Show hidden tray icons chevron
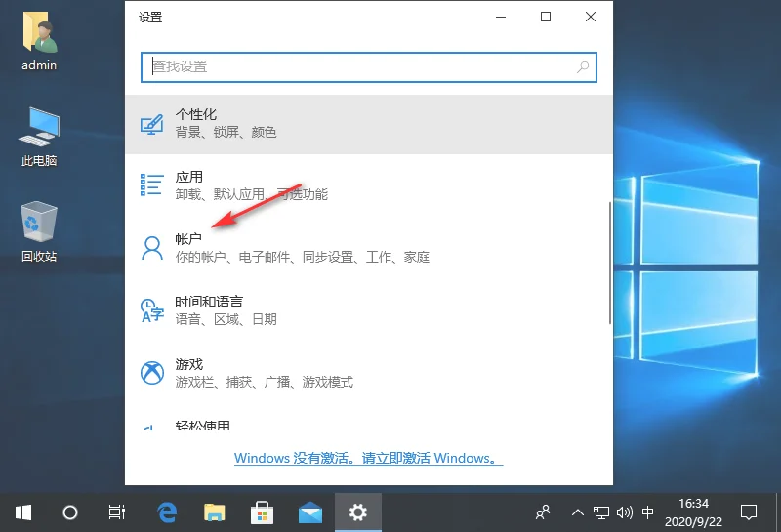The image size is (781, 532). pyautogui.click(x=578, y=512)
